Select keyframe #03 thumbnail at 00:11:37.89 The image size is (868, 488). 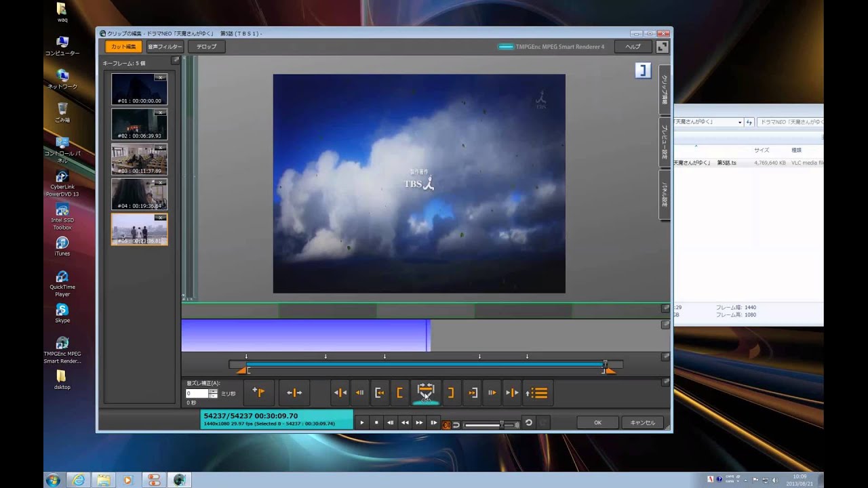tap(139, 159)
